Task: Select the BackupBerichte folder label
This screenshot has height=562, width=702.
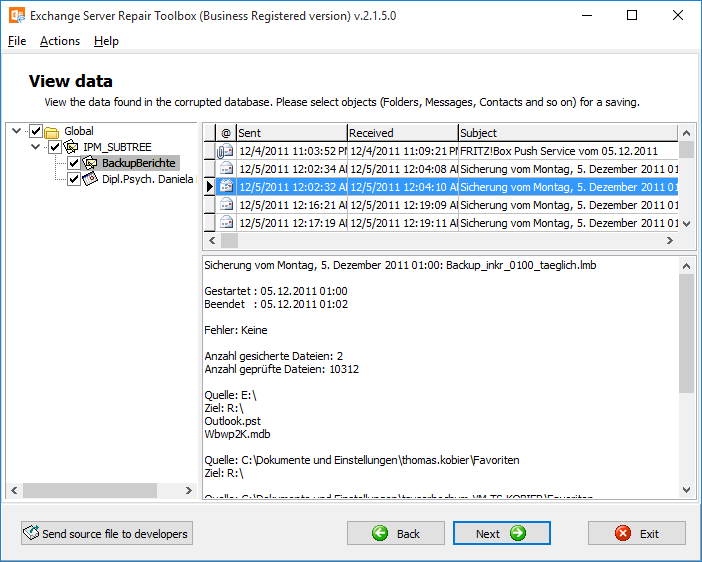Action: click(x=139, y=163)
